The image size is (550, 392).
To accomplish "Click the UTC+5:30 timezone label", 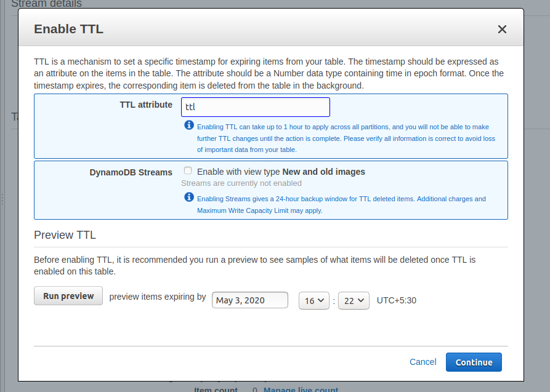I will (x=397, y=300).
